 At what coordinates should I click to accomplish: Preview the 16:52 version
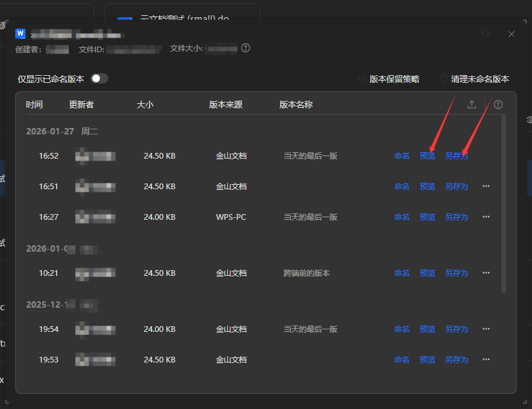(x=428, y=155)
